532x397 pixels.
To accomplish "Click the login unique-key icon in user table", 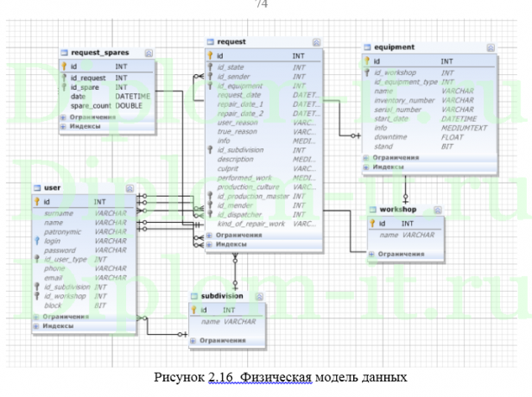I will click(x=38, y=242).
